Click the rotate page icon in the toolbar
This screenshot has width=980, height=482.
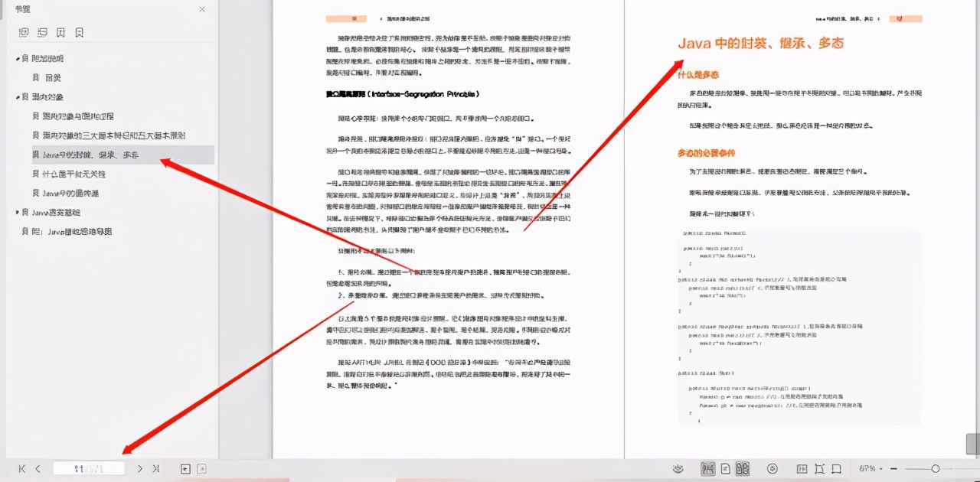pyautogui.click(x=818, y=468)
